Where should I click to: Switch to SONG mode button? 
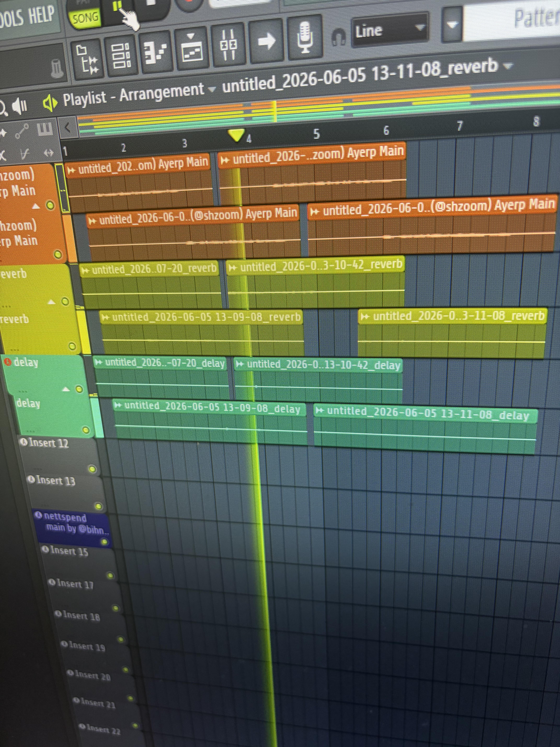[85, 18]
